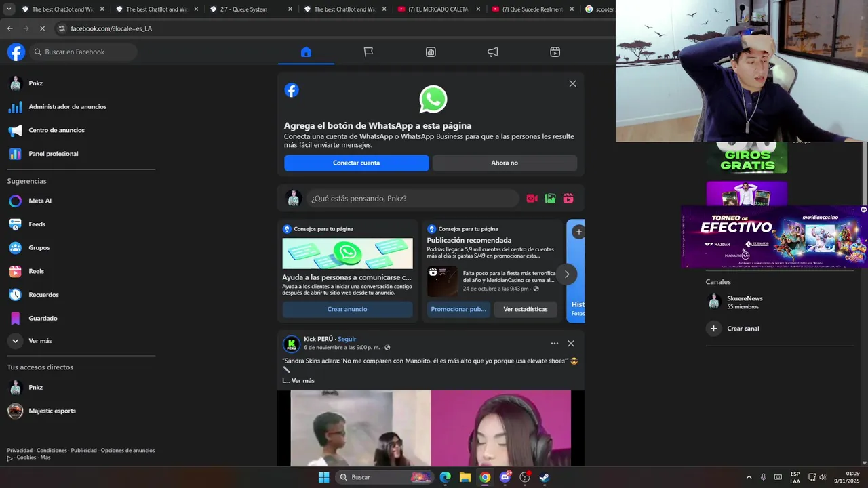Add photo or video from composer icon
The height and width of the screenshot is (488, 868).
[550, 199]
